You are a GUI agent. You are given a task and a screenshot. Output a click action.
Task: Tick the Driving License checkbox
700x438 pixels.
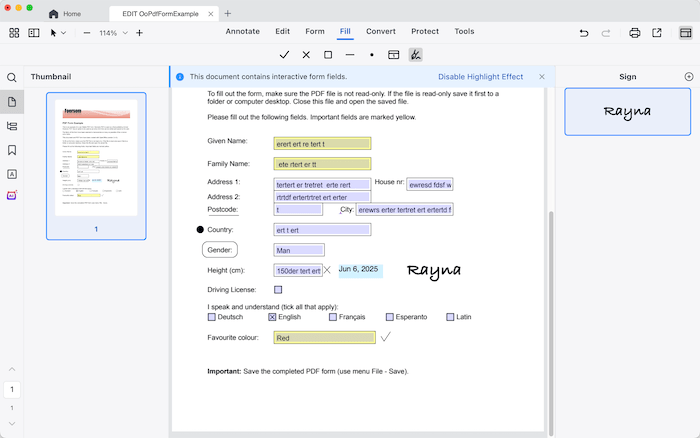tap(278, 290)
